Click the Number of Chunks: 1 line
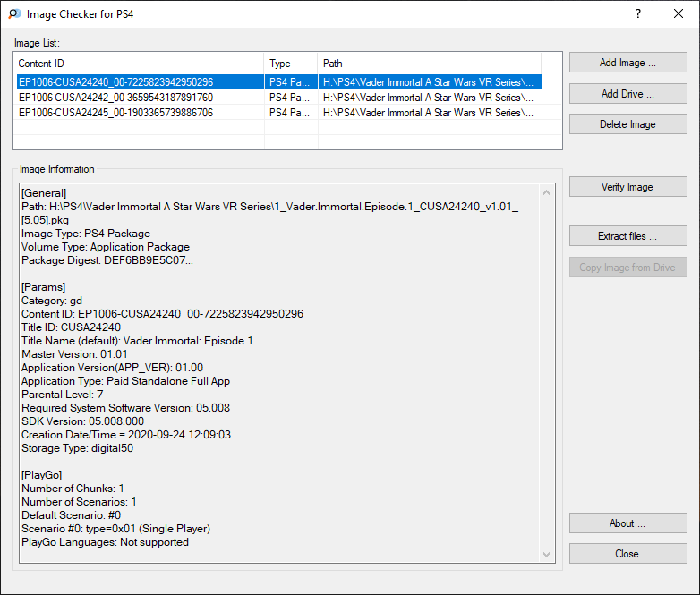 tap(73, 489)
